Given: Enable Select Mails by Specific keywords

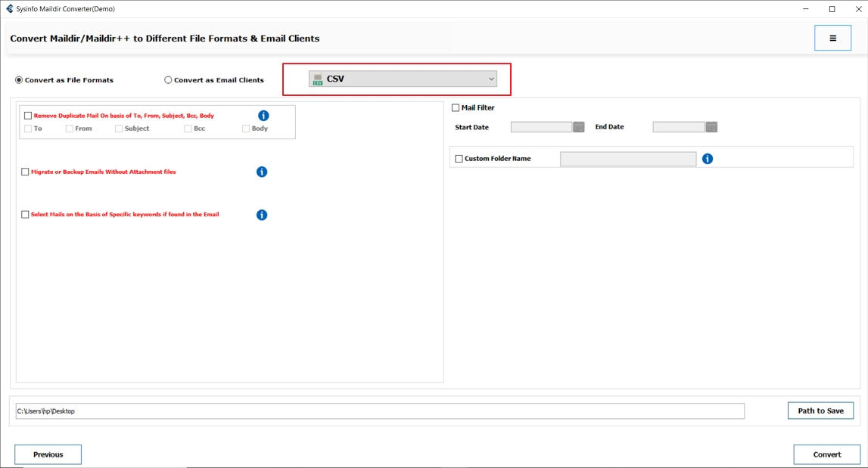Looking at the screenshot, I should 25,215.
